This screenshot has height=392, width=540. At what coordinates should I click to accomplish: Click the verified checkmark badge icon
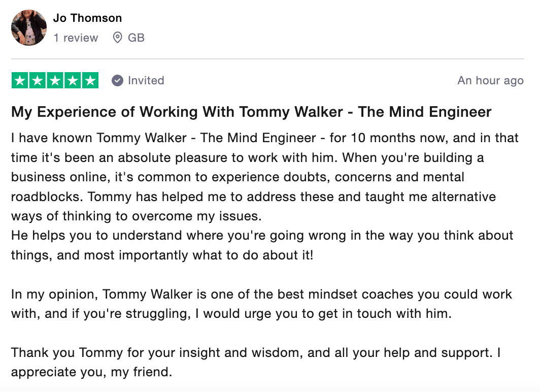pos(117,81)
